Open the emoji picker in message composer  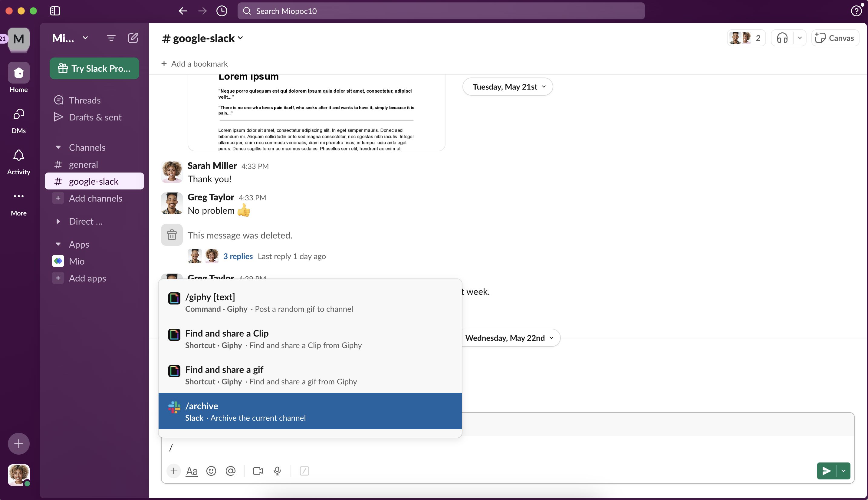click(x=211, y=471)
